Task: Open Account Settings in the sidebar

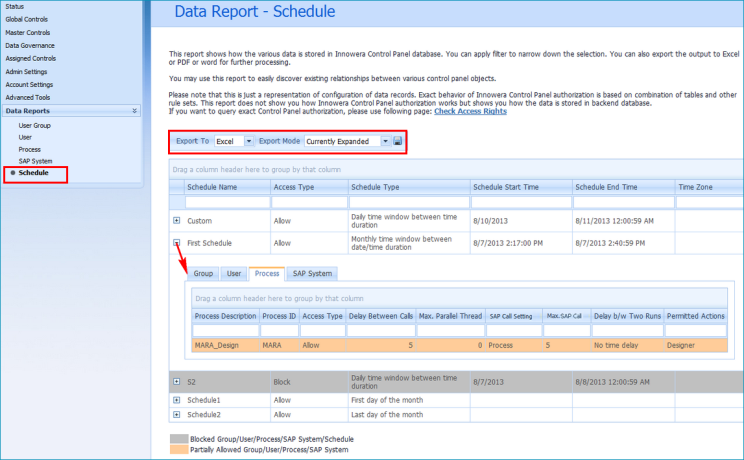Action: pos(29,84)
